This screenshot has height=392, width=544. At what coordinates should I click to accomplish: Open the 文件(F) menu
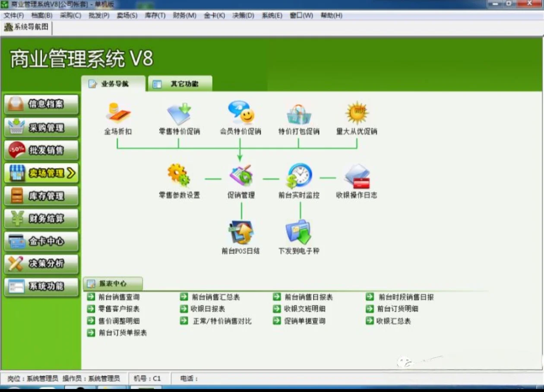click(14, 16)
